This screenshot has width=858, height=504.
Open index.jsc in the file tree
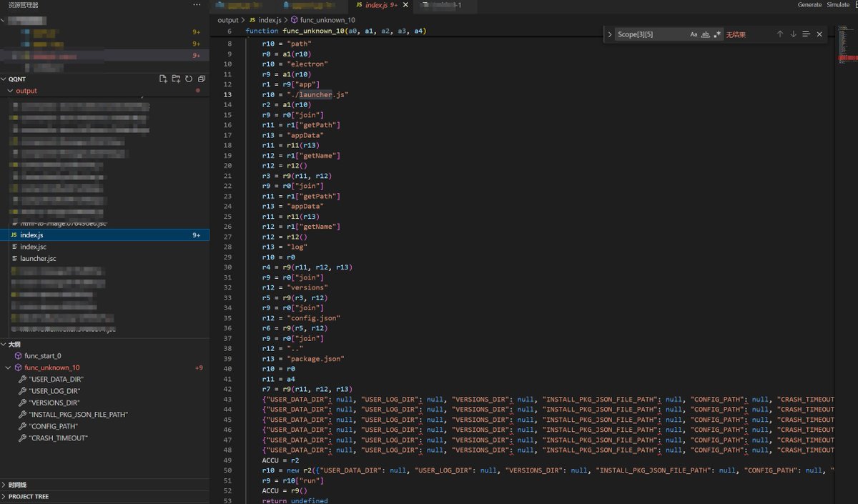click(104, 247)
